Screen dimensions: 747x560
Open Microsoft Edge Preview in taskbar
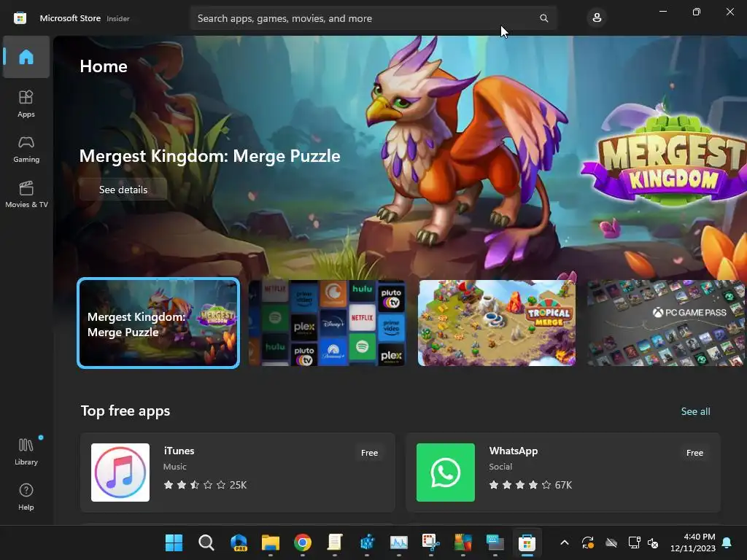(239, 542)
